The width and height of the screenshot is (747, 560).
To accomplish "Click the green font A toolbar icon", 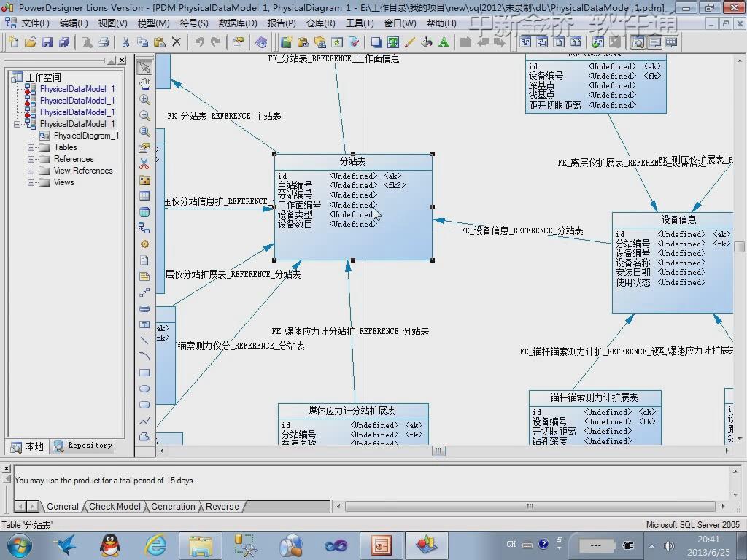I will click(x=444, y=42).
